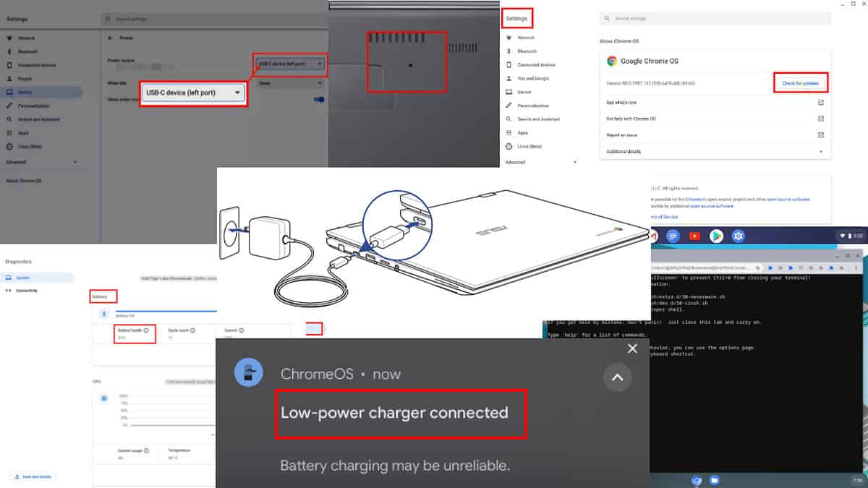This screenshot has height=488, width=868.
Task: Click the Wi-Fi icon in the Power settings sidebar
Action: [x=9, y=38]
